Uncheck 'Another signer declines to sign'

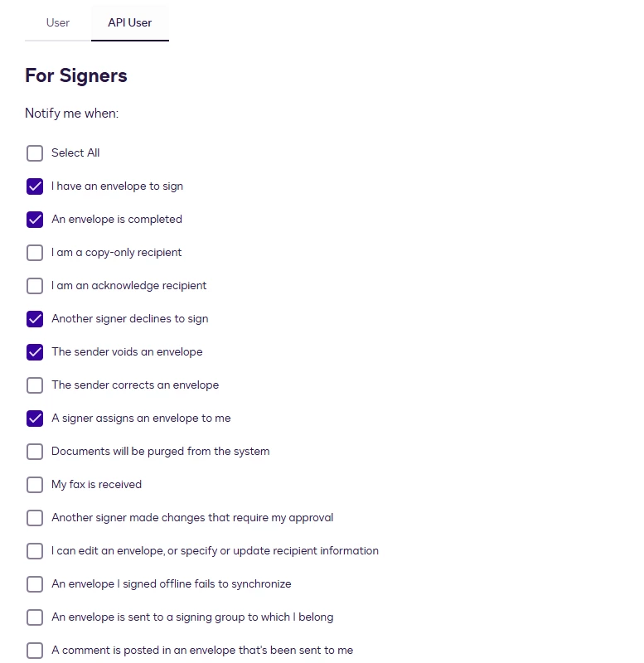tap(35, 319)
